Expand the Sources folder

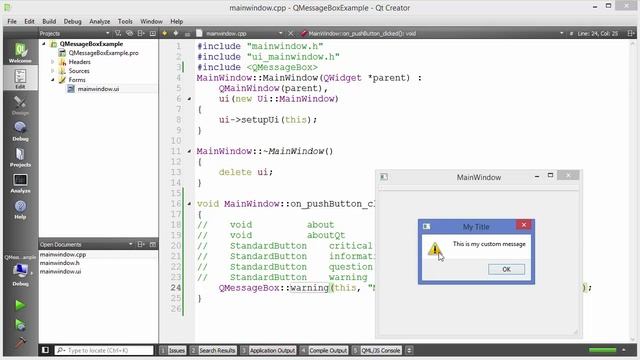click(53, 71)
